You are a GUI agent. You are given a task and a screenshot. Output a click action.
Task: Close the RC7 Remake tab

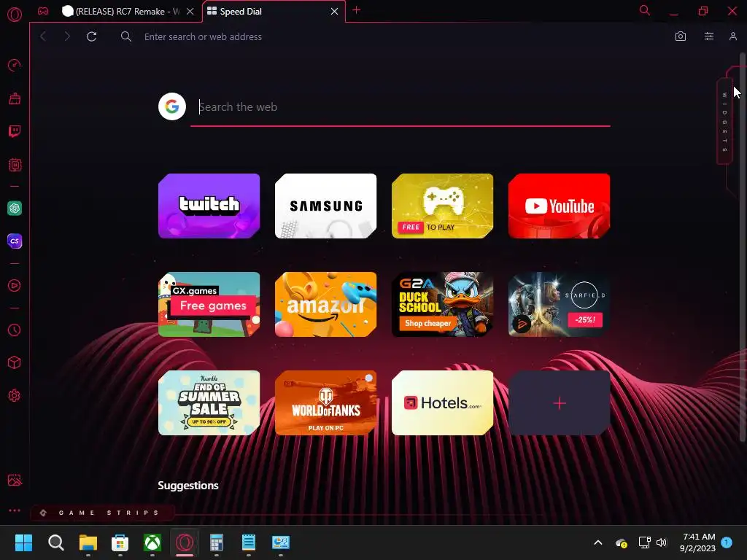click(190, 12)
